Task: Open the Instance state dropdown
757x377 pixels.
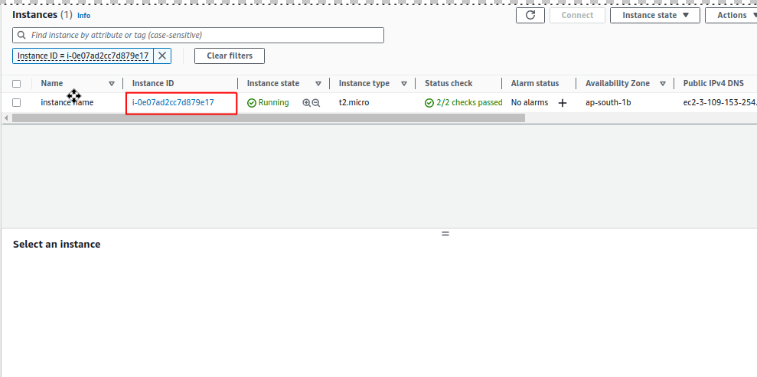Action: point(655,15)
